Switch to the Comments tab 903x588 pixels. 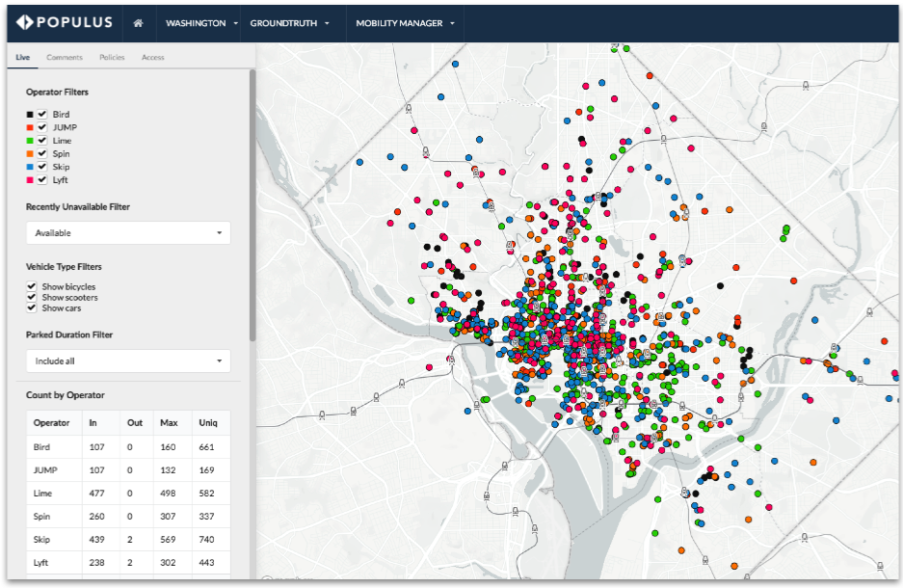(65, 57)
